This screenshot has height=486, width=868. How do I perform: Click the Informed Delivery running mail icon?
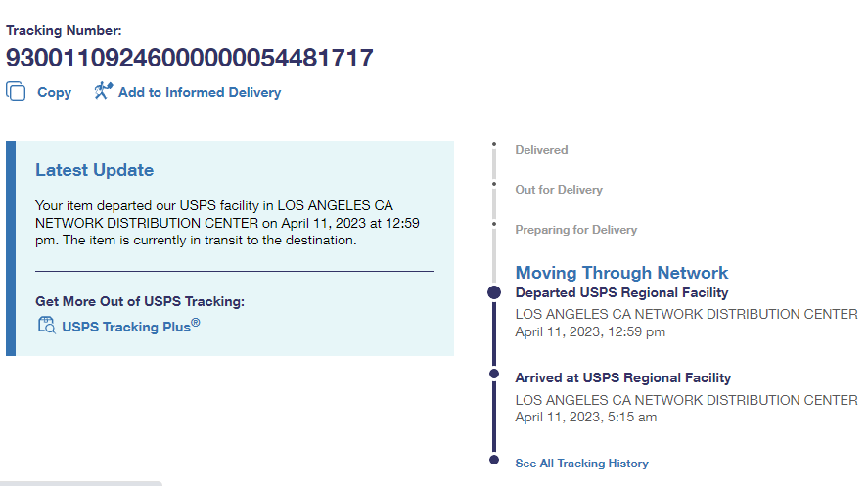pos(103,91)
